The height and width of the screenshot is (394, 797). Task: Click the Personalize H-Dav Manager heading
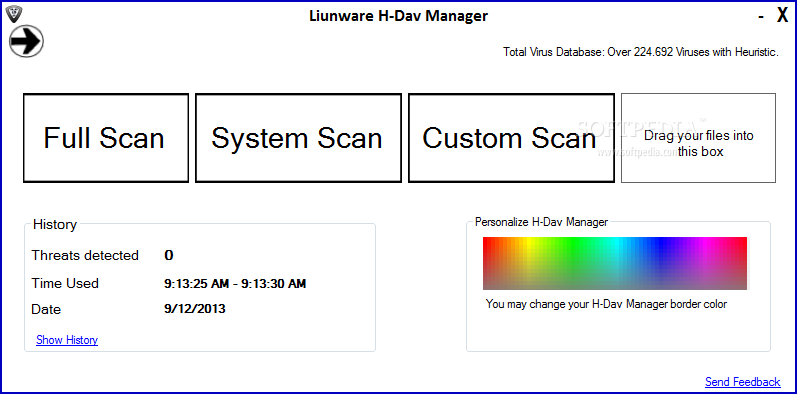(x=541, y=222)
